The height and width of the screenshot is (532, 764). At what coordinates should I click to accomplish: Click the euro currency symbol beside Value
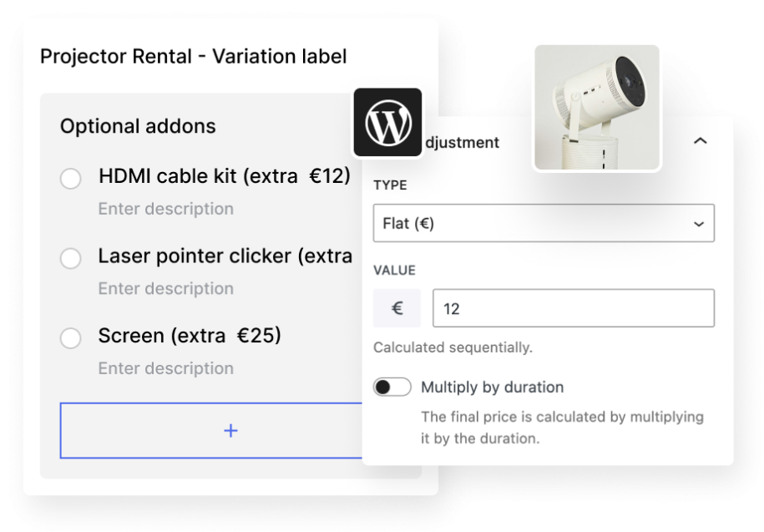[397, 308]
